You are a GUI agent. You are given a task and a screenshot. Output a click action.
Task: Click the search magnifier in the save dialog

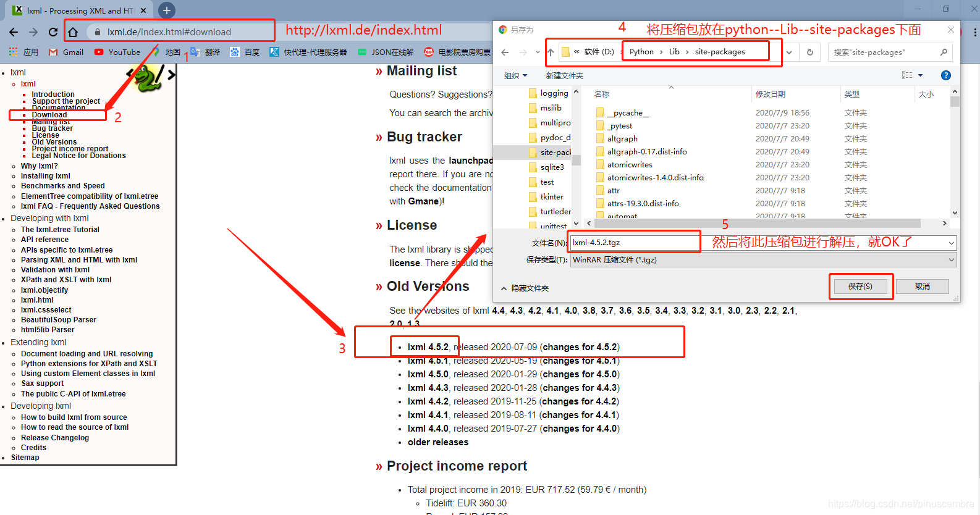944,52
